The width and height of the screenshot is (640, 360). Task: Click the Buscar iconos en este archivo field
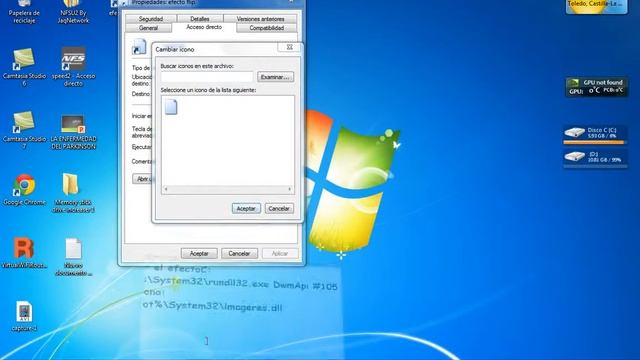207,77
